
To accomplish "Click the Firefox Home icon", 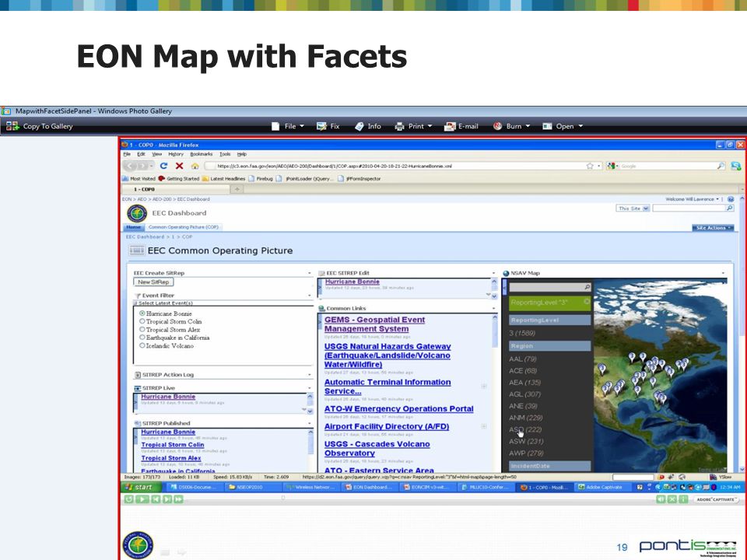I will 195,166.
